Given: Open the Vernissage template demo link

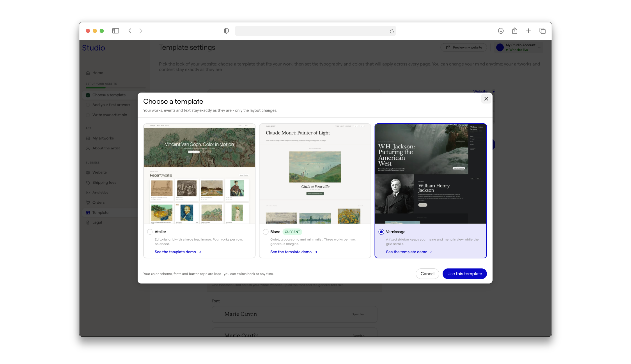Looking at the screenshot, I should pos(409,252).
